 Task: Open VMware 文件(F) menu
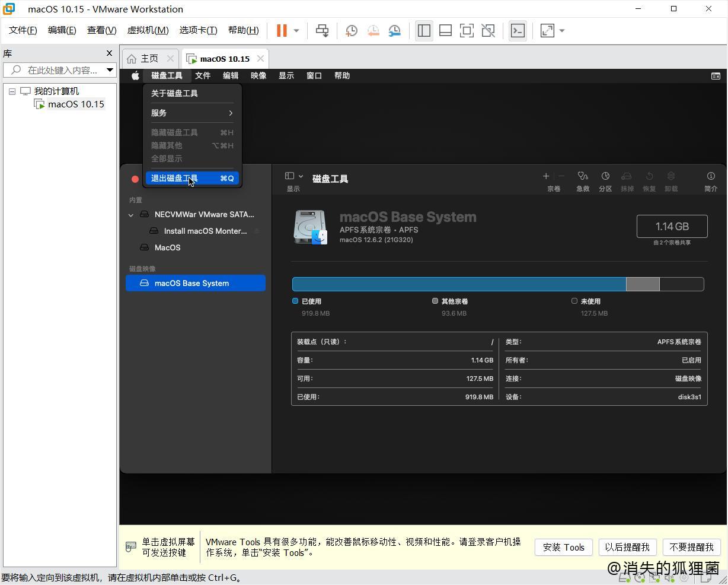point(23,30)
